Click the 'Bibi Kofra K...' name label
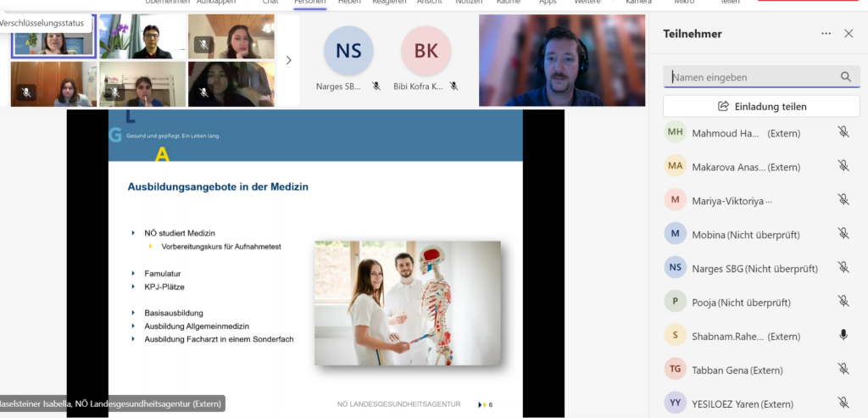 [x=418, y=86]
